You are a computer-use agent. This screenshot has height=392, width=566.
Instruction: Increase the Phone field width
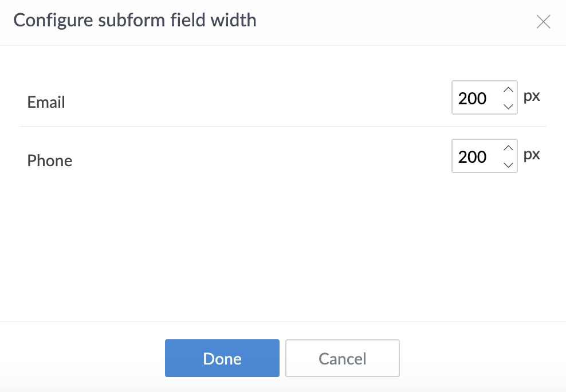[x=508, y=148]
